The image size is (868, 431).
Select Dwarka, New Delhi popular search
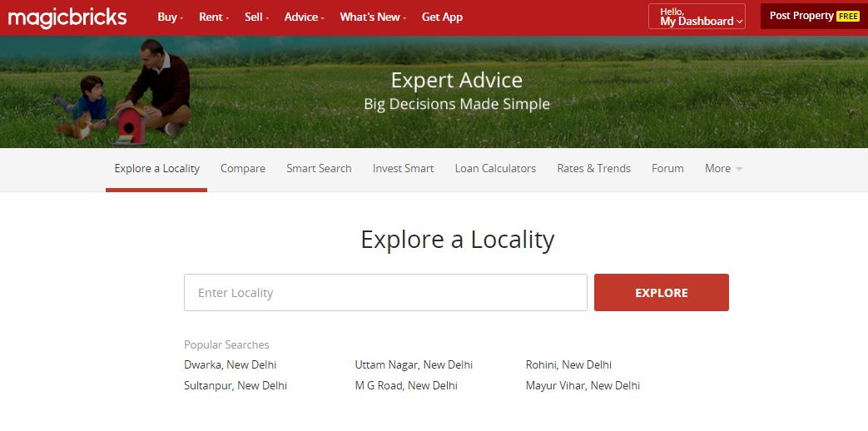click(230, 364)
